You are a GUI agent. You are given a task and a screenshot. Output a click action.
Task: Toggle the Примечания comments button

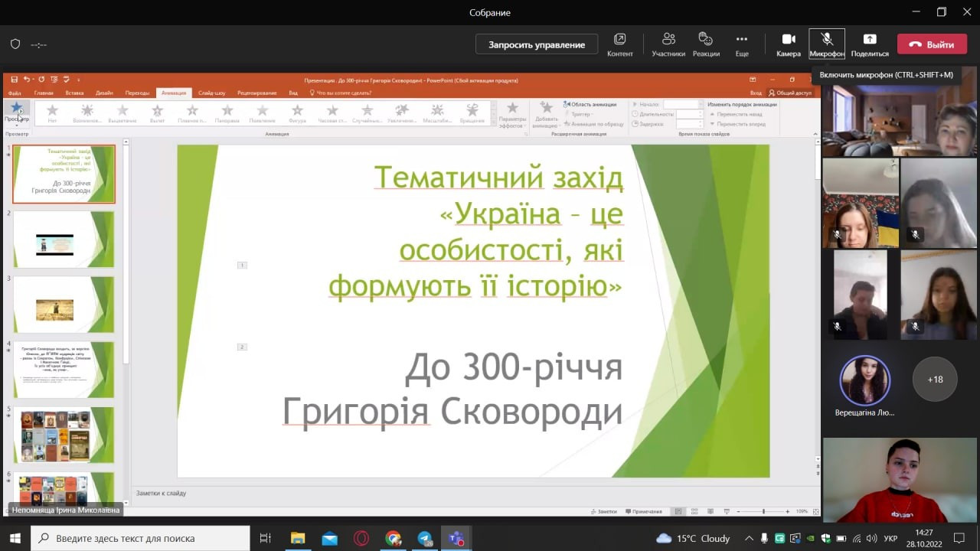click(643, 511)
